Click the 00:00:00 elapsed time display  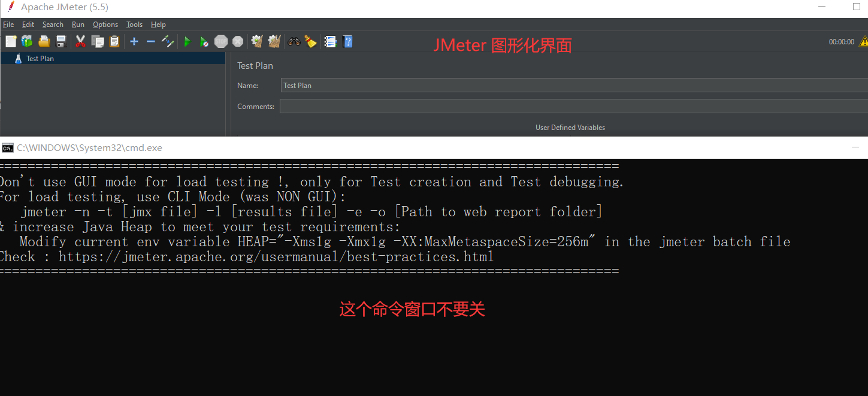(x=842, y=42)
